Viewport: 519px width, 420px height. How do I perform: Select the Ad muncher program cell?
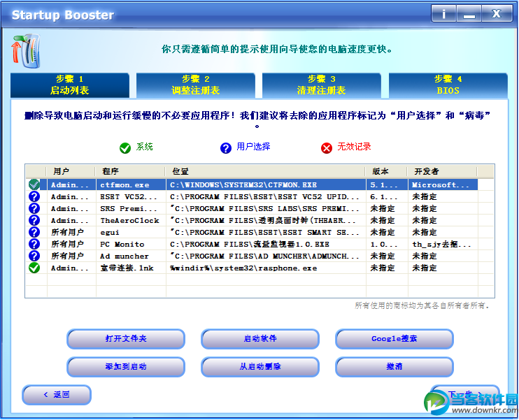click(x=131, y=256)
